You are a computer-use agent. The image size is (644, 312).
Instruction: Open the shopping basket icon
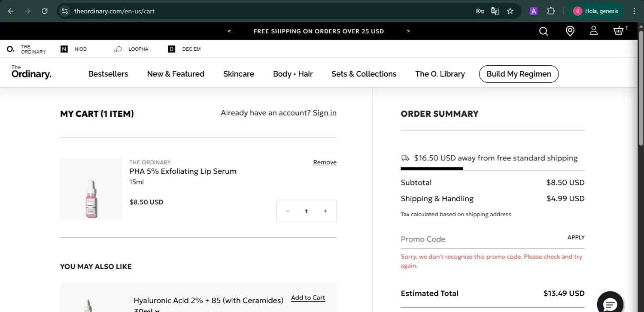[620, 30]
